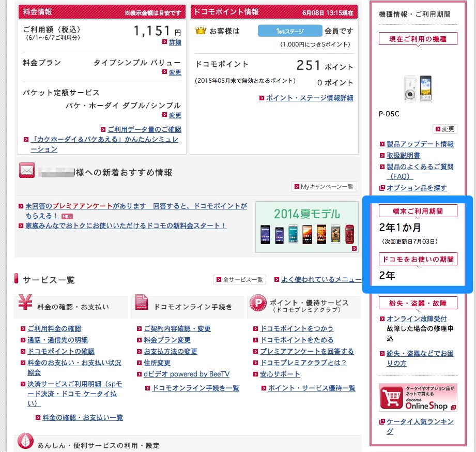Click the crown icon next to お客様は
Image resolution: width=476 pixels, height=452 pixels.
[201, 31]
